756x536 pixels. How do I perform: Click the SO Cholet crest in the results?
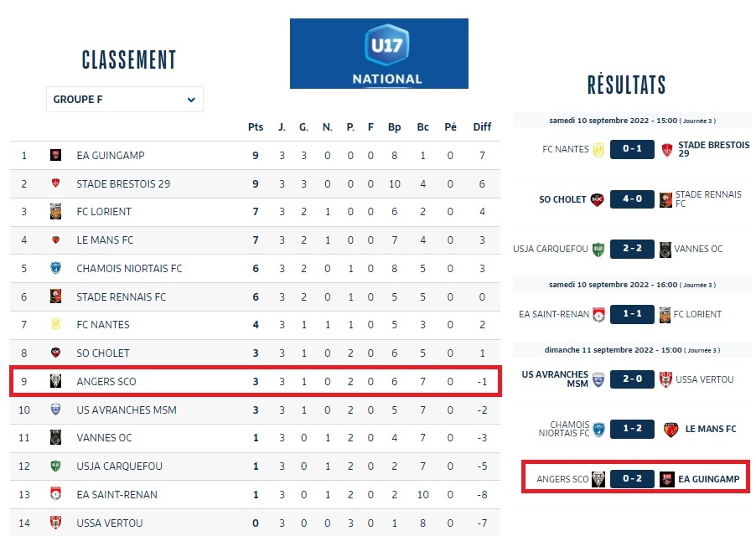point(596,200)
